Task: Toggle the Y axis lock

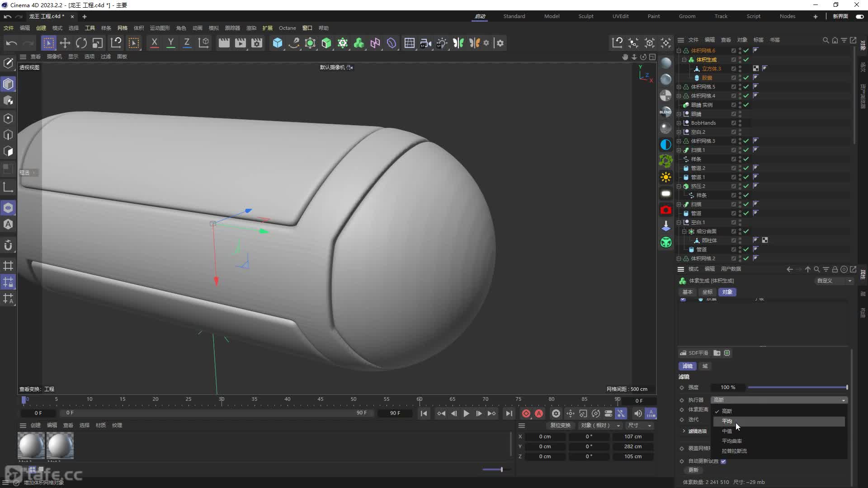Action: tap(170, 43)
